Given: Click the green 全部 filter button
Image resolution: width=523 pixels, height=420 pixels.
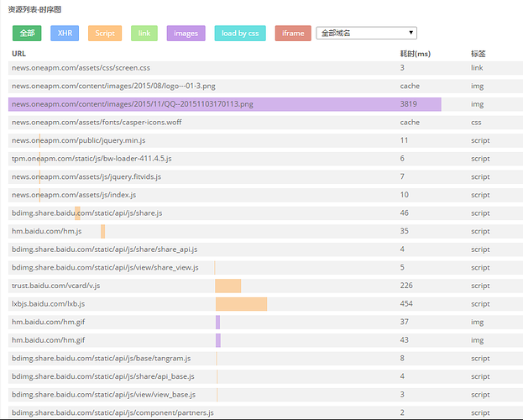Looking at the screenshot, I should pos(27,33).
